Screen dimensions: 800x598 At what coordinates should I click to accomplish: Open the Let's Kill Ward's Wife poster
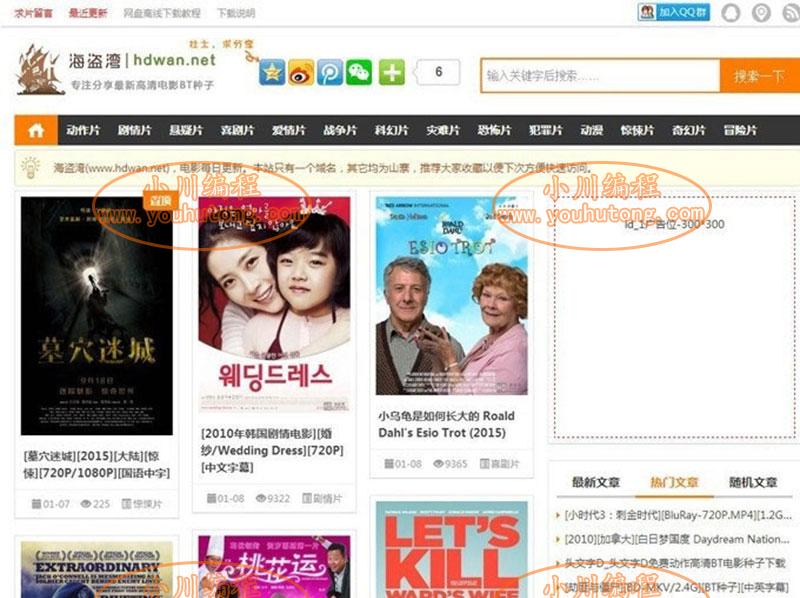(x=452, y=550)
